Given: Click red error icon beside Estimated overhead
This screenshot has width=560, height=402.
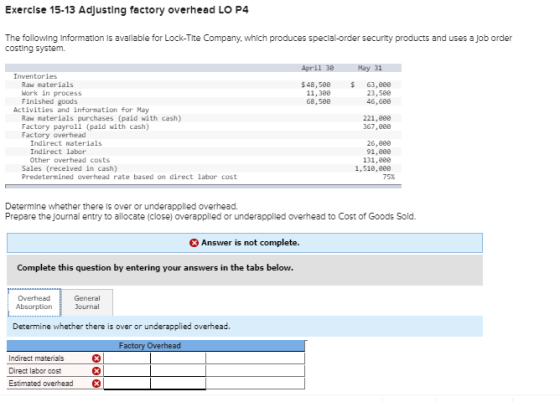Looking at the screenshot, I should [x=96, y=383].
